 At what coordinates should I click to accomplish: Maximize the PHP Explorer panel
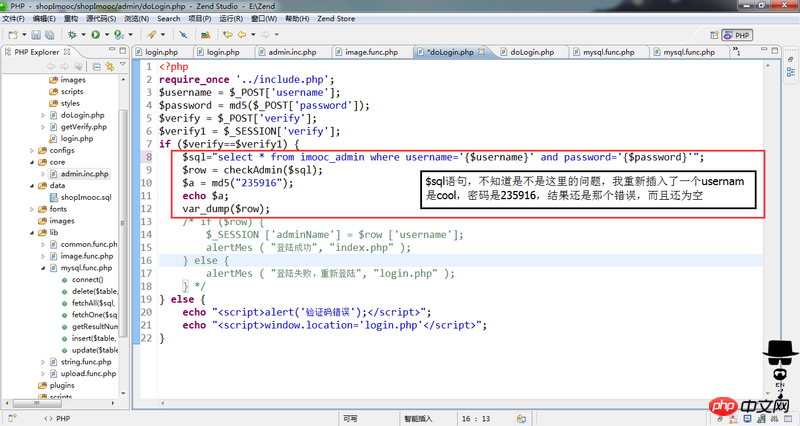[x=122, y=51]
